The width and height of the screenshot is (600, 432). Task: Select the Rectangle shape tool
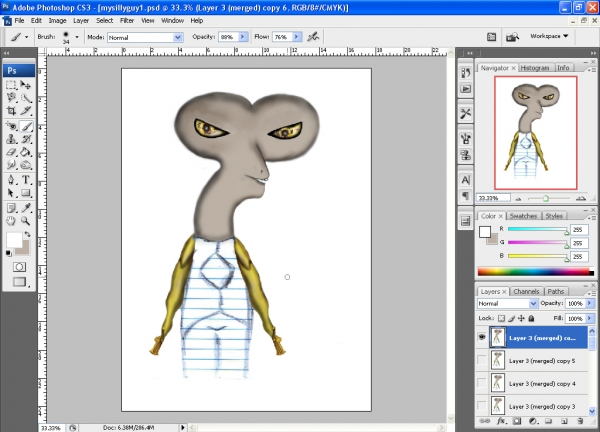26,192
